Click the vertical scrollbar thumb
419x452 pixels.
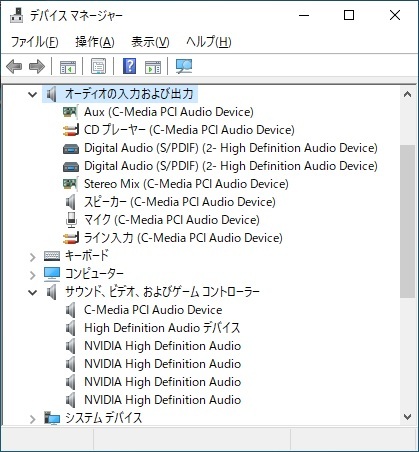[x=407, y=221]
